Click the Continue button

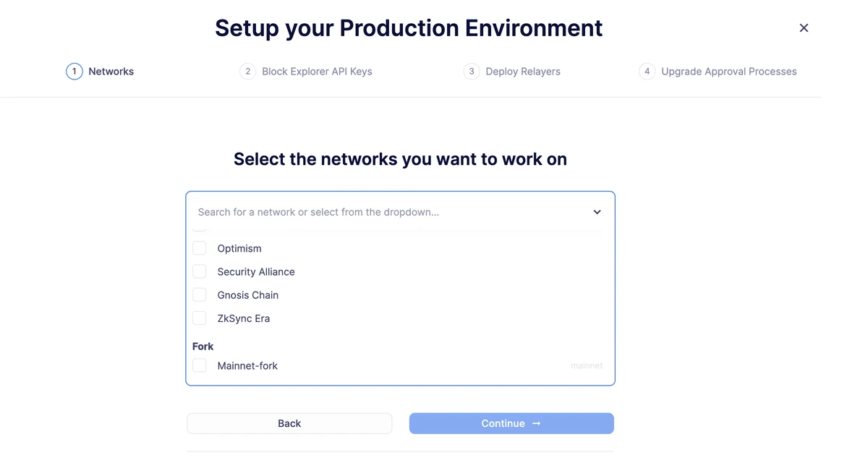point(511,423)
